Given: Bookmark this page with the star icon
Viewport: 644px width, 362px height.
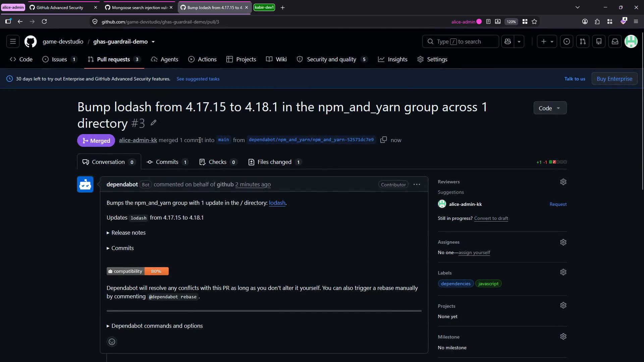Looking at the screenshot, I should click(534, 22).
